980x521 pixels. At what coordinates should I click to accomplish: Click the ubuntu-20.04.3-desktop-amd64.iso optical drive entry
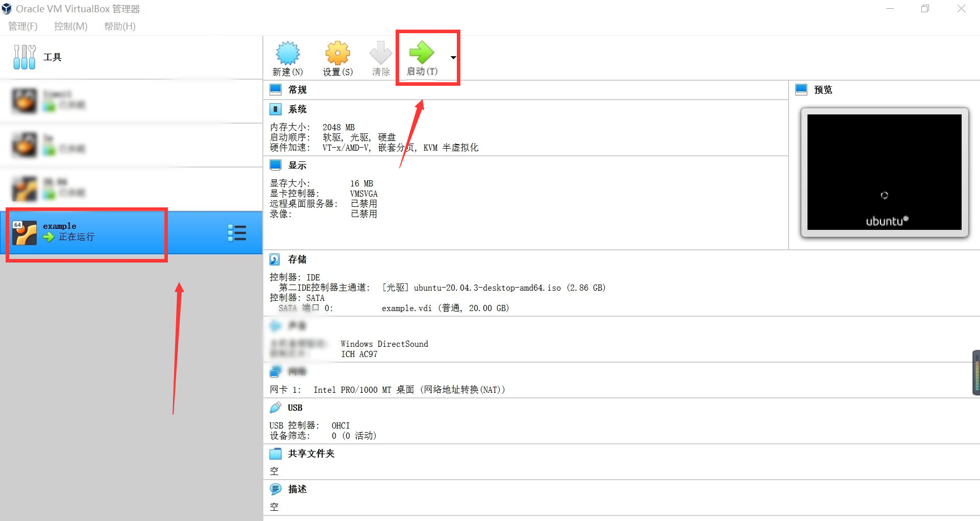[494, 288]
